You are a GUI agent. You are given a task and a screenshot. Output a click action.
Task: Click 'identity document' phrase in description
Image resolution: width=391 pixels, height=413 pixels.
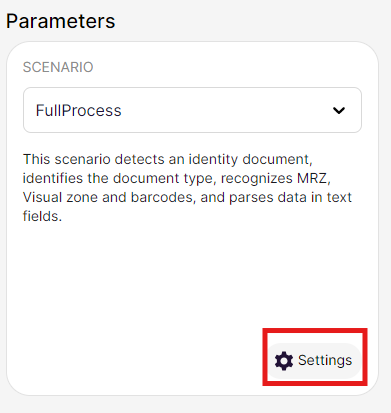[250, 159]
